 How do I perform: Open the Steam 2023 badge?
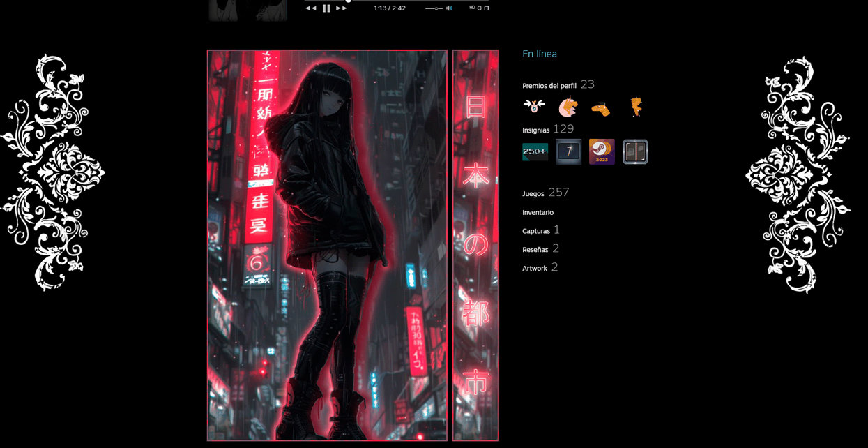tap(602, 151)
